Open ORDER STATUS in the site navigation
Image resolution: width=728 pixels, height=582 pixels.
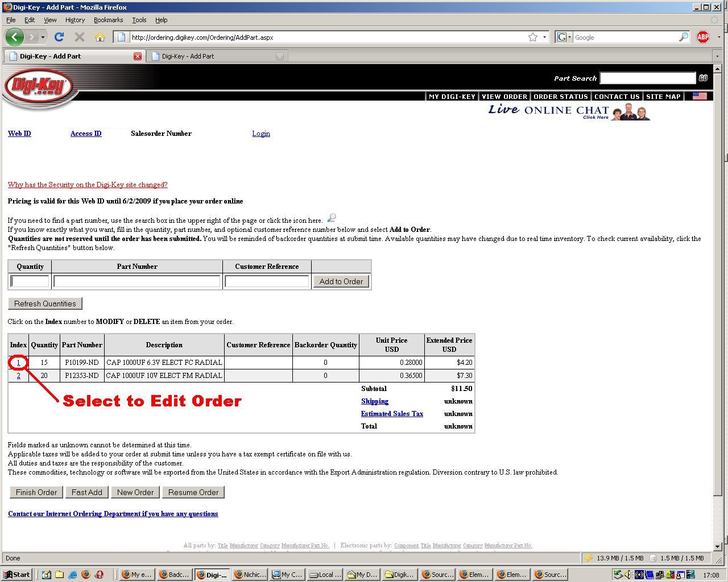[560, 97]
